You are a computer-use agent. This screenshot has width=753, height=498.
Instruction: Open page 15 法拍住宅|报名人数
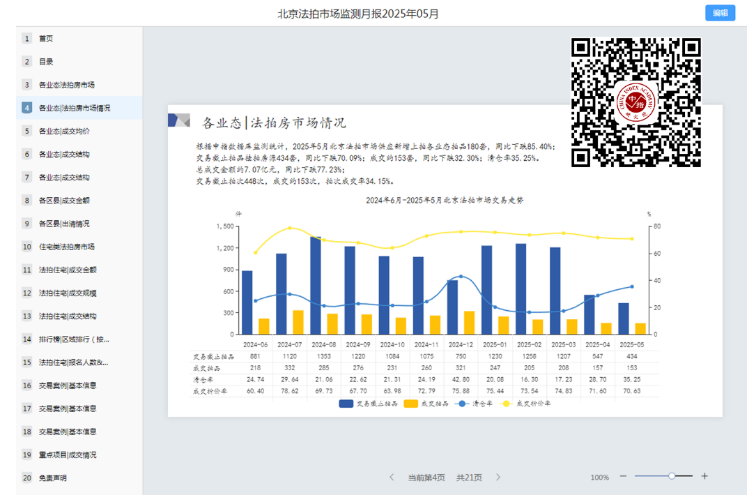[79, 362]
